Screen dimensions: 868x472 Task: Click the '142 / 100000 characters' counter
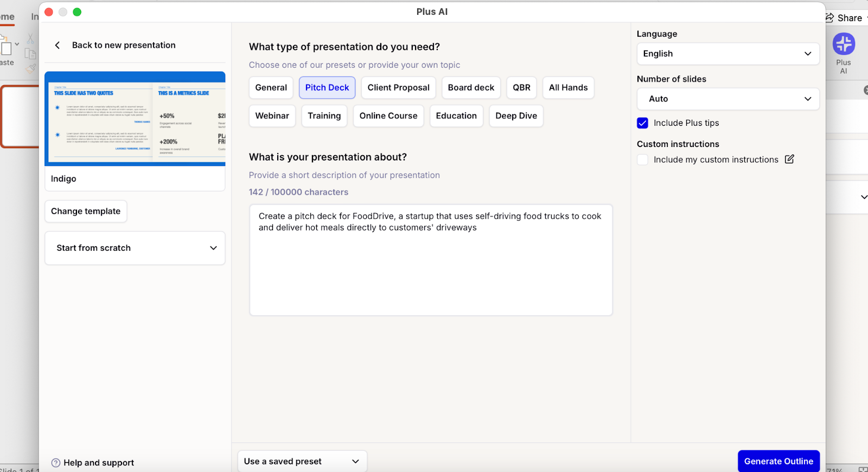[x=298, y=192]
